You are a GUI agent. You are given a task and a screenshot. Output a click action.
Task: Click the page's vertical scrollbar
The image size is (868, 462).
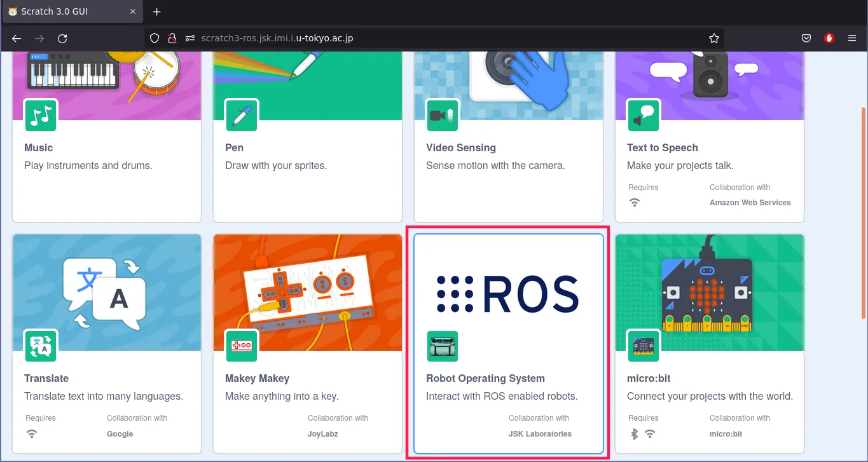pyautogui.click(x=863, y=254)
